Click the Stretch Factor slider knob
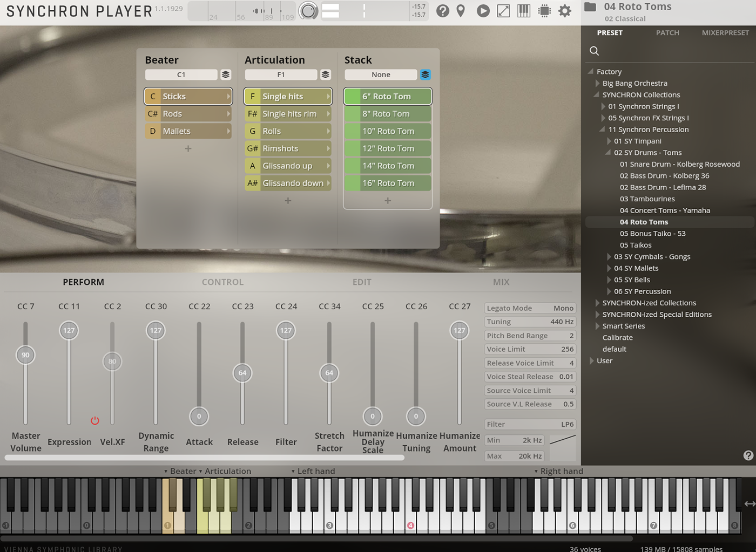The width and height of the screenshot is (756, 552). (x=329, y=373)
